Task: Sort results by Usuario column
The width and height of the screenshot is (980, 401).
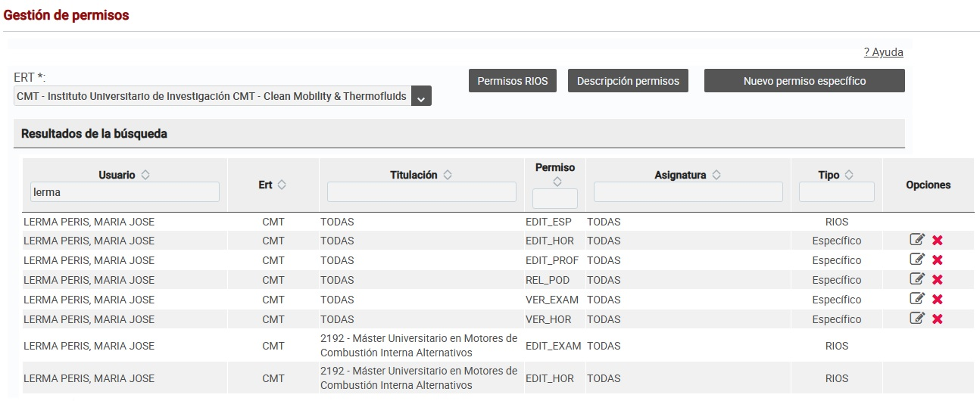Action: 145,175
